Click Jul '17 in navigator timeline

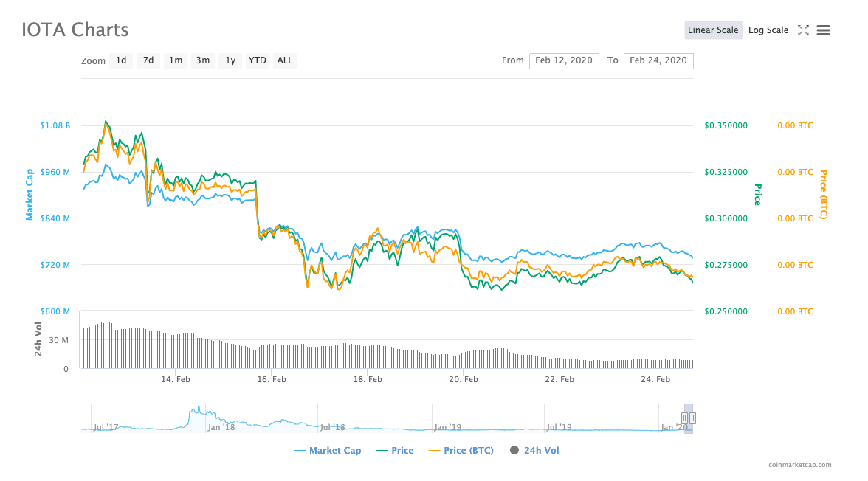pos(106,427)
